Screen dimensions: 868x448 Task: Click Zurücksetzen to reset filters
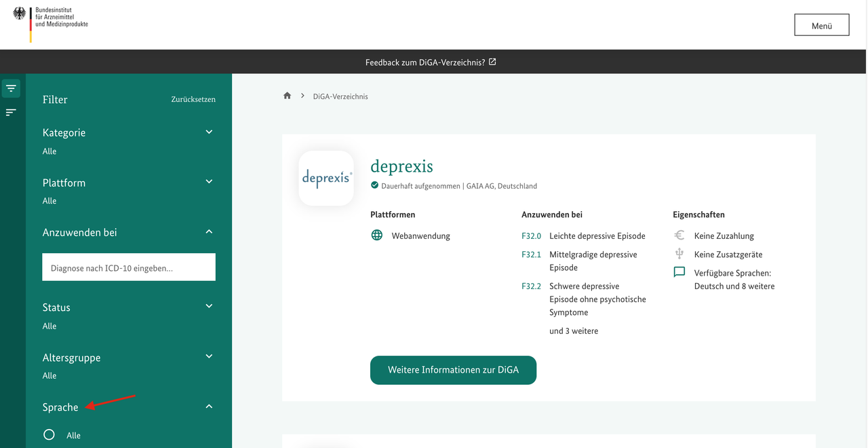[x=193, y=99]
